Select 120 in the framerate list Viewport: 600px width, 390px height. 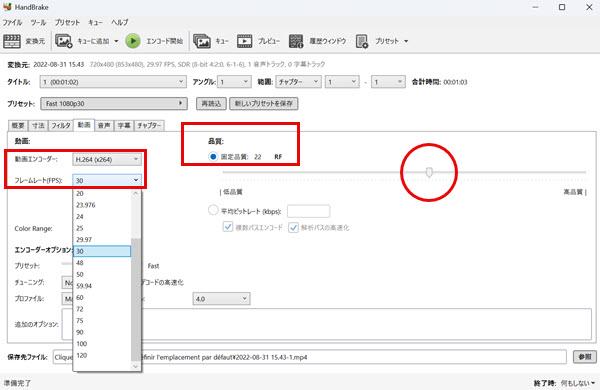pyautogui.click(x=102, y=355)
